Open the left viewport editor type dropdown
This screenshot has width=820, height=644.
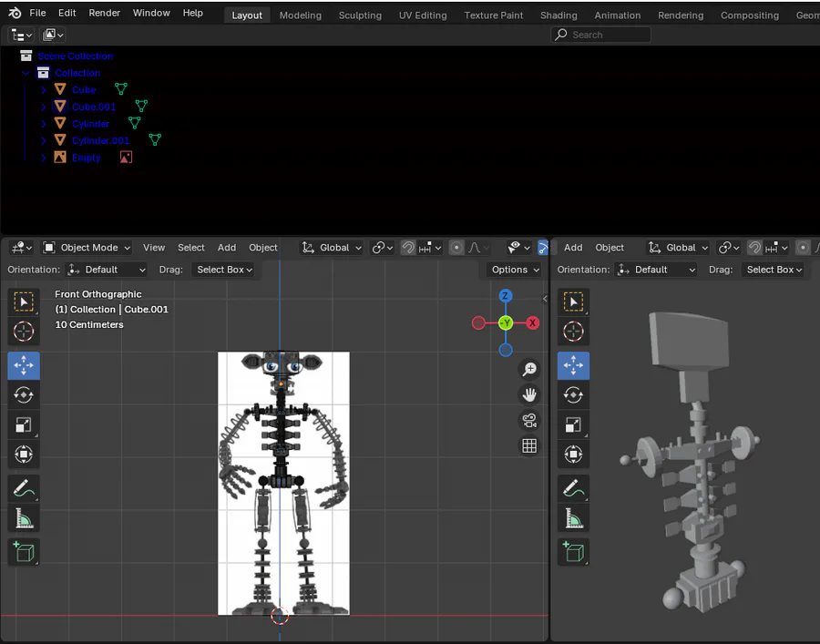coord(22,247)
